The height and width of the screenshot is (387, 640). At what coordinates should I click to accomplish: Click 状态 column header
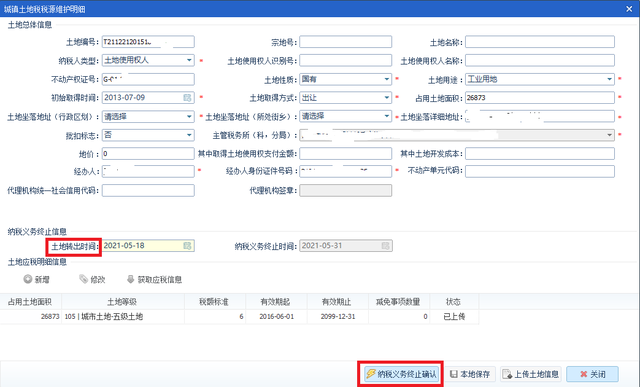point(454,302)
